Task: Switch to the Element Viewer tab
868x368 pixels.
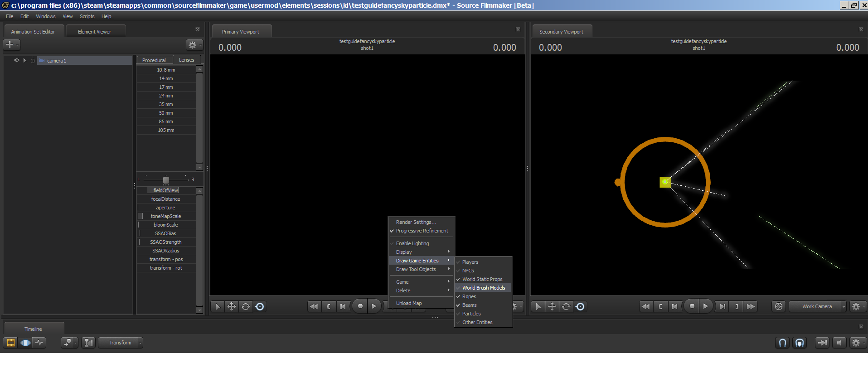Action: pos(94,32)
